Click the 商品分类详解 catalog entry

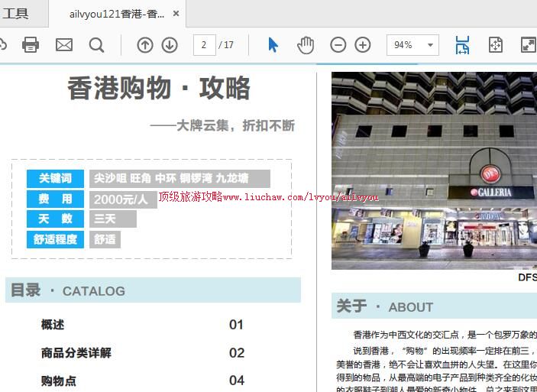76,353
